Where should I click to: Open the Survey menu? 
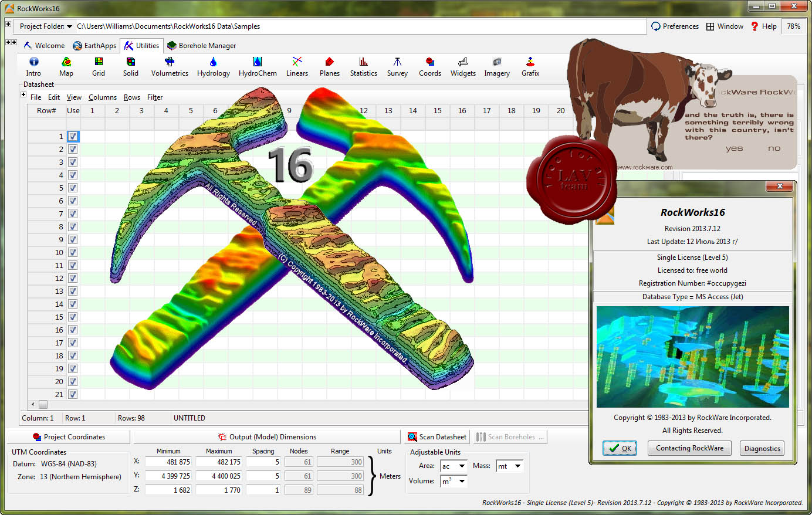[397, 66]
